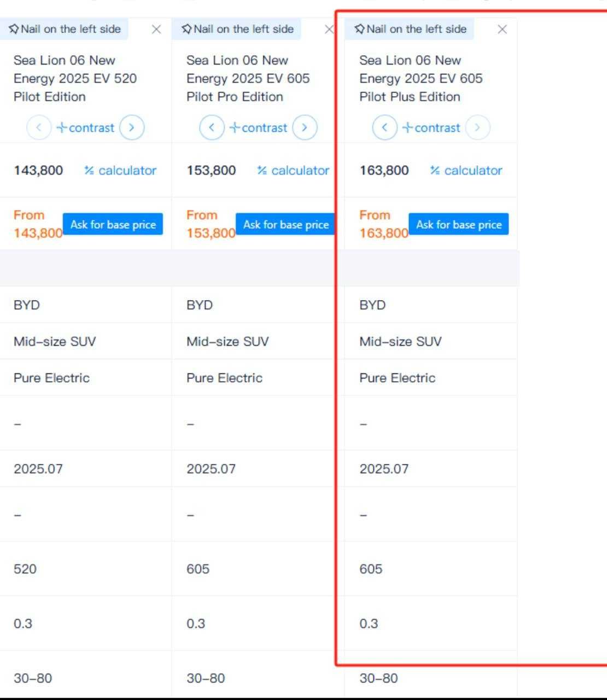607x700 pixels.
Task: Pin the Pilot Plus Edition column left
Action: (410, 29)
